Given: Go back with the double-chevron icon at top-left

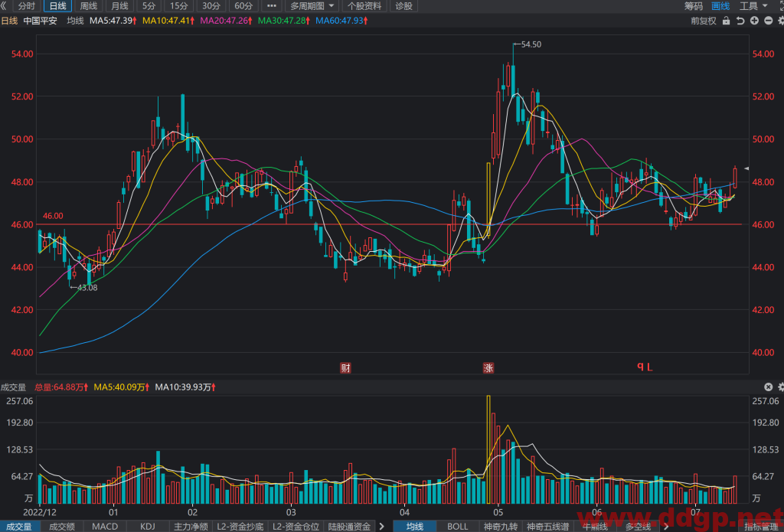Looking at the screenshot, I should pyautogui.click(x=4, y=6).
